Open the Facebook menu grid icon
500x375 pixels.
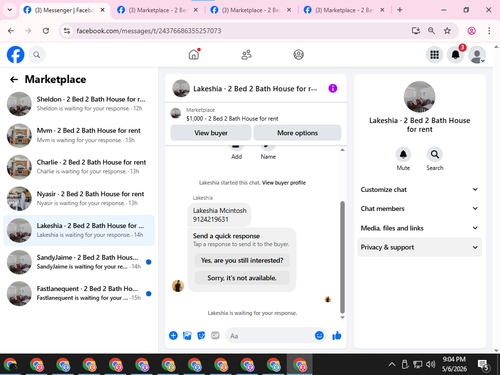point(434,55)
